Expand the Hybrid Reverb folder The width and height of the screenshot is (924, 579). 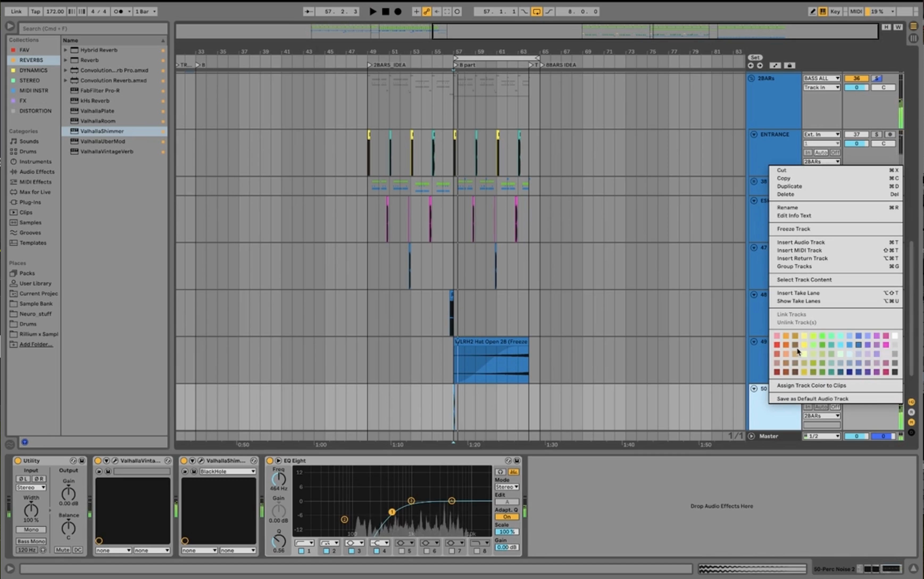point(65,50)
